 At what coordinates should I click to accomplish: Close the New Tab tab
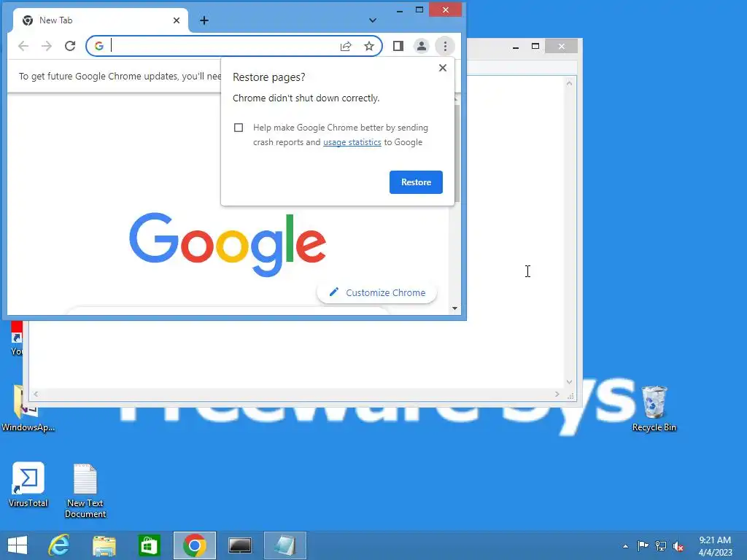click(x=177, y=20)
